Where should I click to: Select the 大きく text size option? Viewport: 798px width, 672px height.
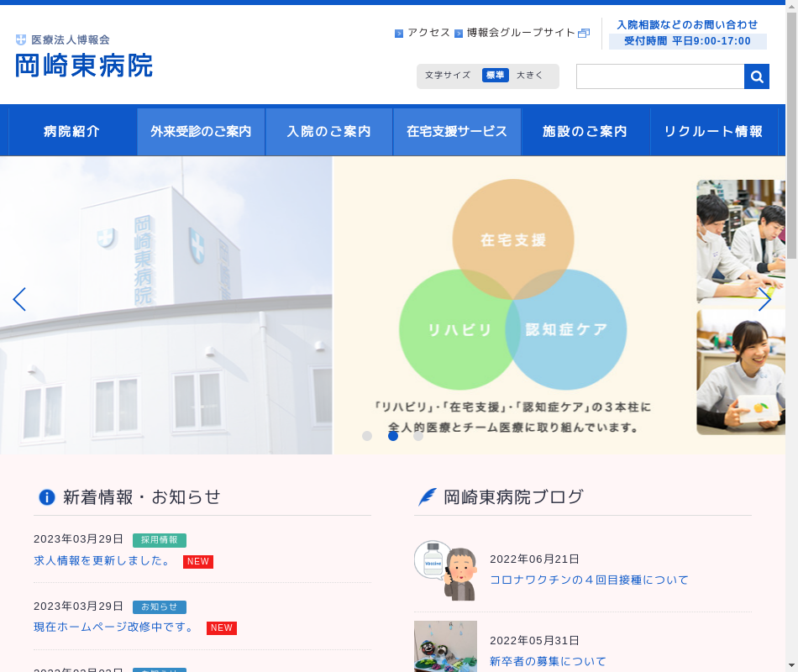click(x=530, y=76)
